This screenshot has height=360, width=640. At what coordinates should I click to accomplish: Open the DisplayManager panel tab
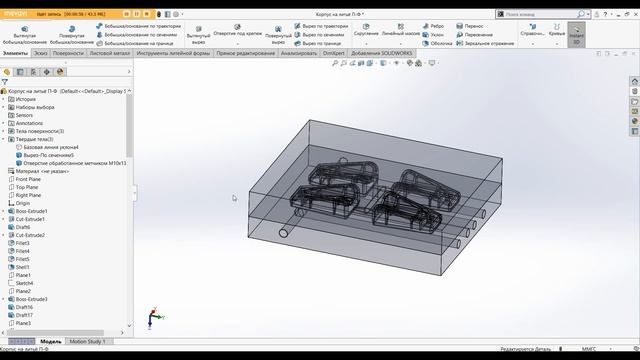click(x=60, y=72)
